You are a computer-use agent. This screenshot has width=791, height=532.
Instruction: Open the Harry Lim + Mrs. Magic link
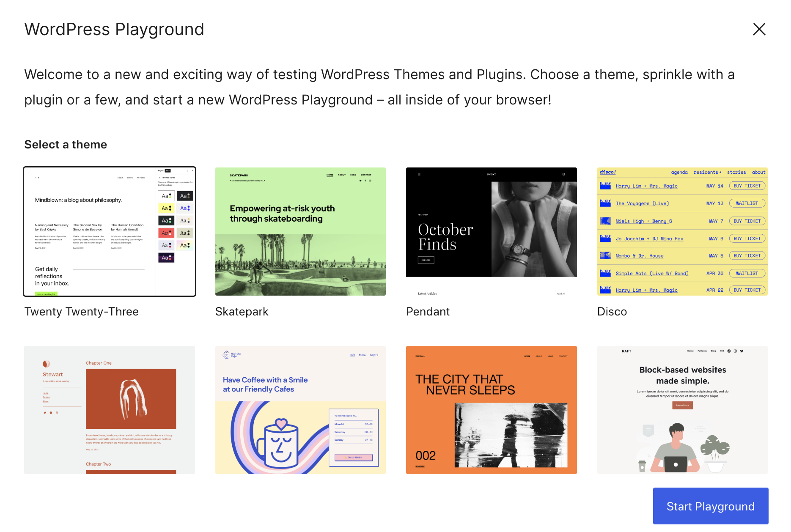coord(646,186)
